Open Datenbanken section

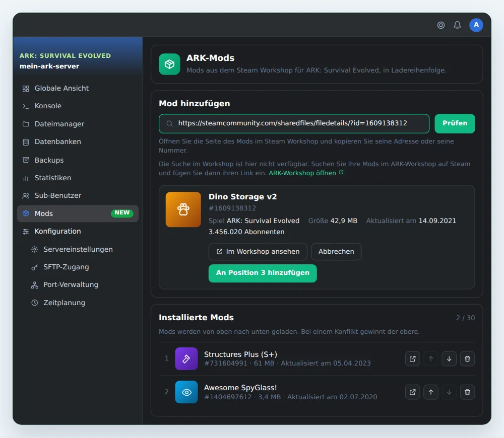[x=78, y=141]
